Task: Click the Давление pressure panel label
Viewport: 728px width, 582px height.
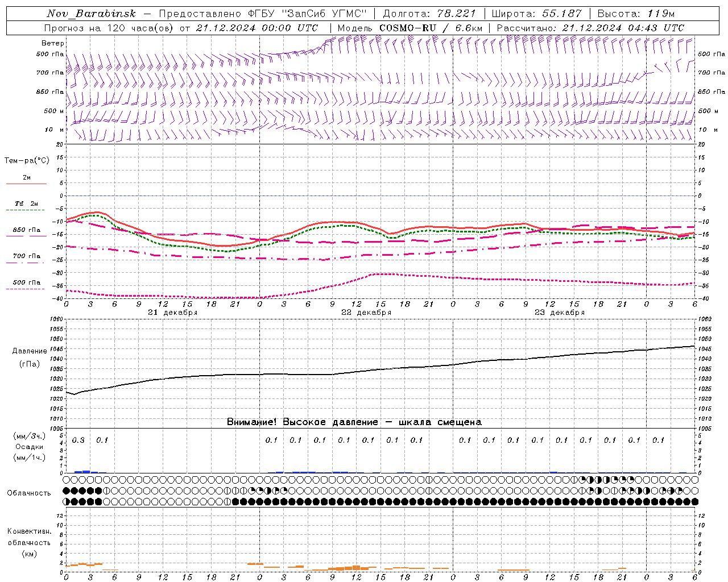Action: click(30, 351)
